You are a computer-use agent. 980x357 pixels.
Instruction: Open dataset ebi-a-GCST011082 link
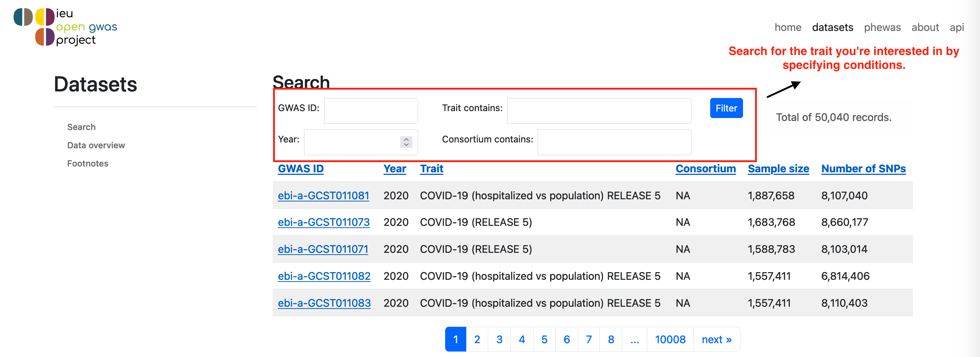coord(324,276)
